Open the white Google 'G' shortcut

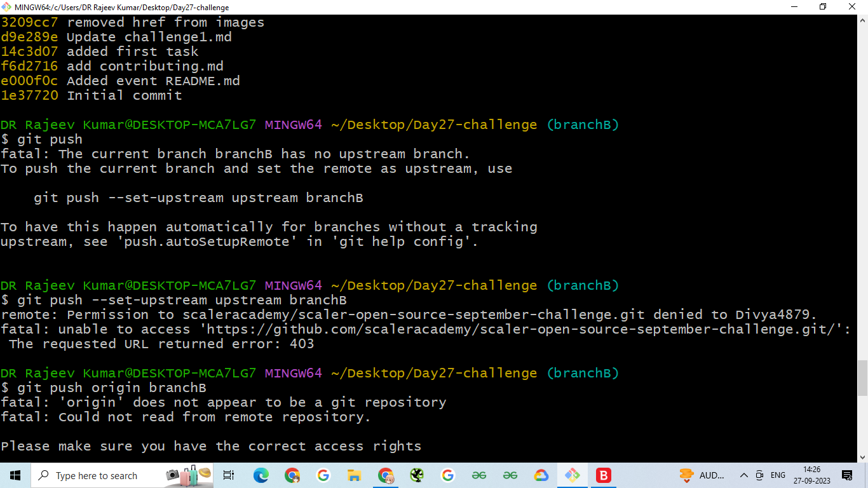[x=323, y=475]
